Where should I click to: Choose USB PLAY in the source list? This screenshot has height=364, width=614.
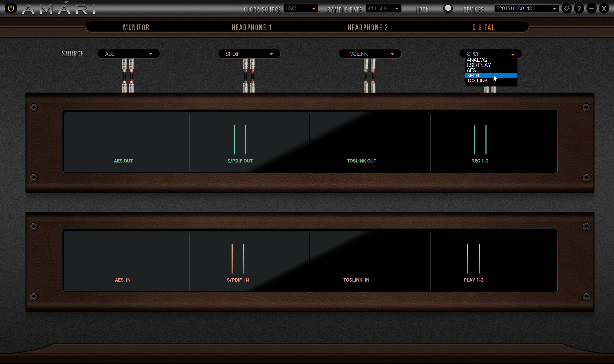491,65
